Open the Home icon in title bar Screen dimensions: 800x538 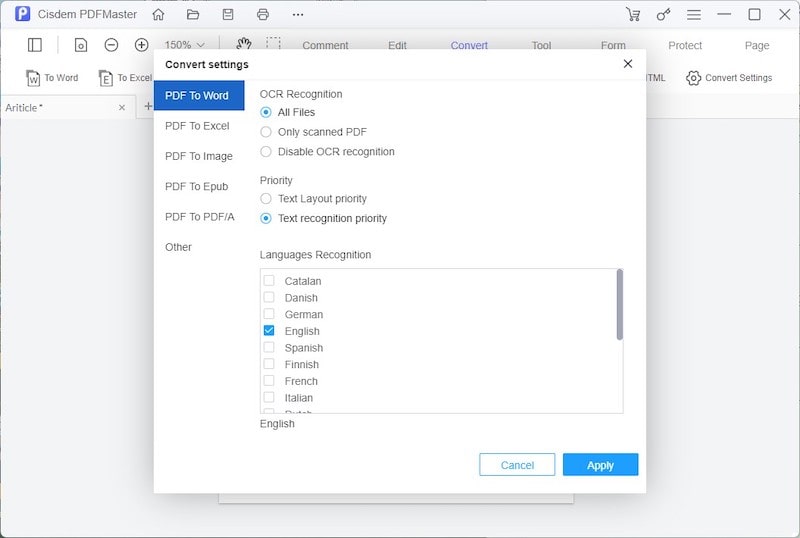coord(159,15)
